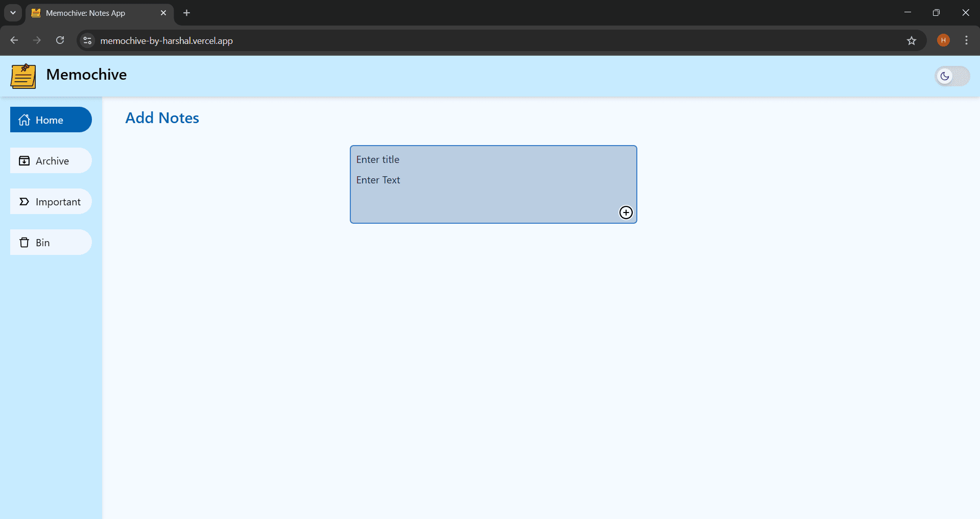Click the address bar URL
The height and width of the screenshot is (519, 980).
166,41
